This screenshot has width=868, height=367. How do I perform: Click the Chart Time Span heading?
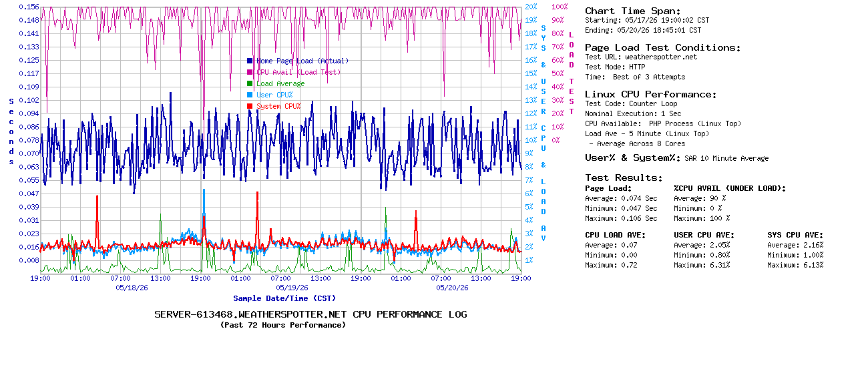tap(633, 11)
